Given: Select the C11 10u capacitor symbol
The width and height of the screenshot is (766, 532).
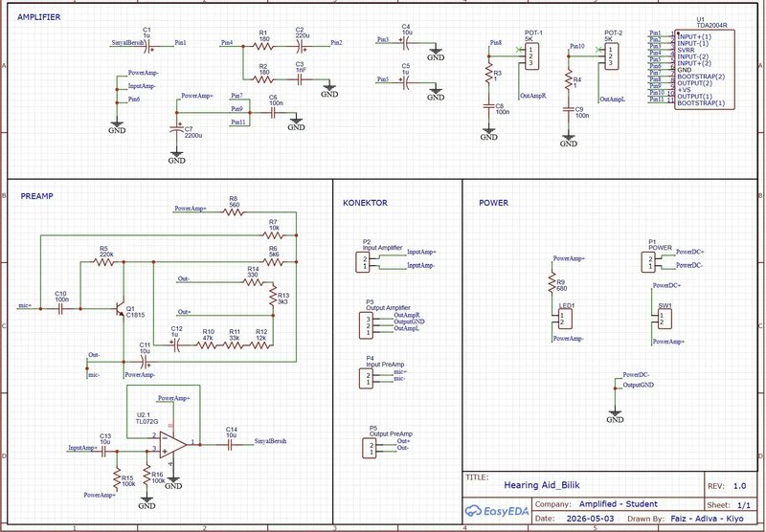Looking at the screenshot, I should 143,362.
